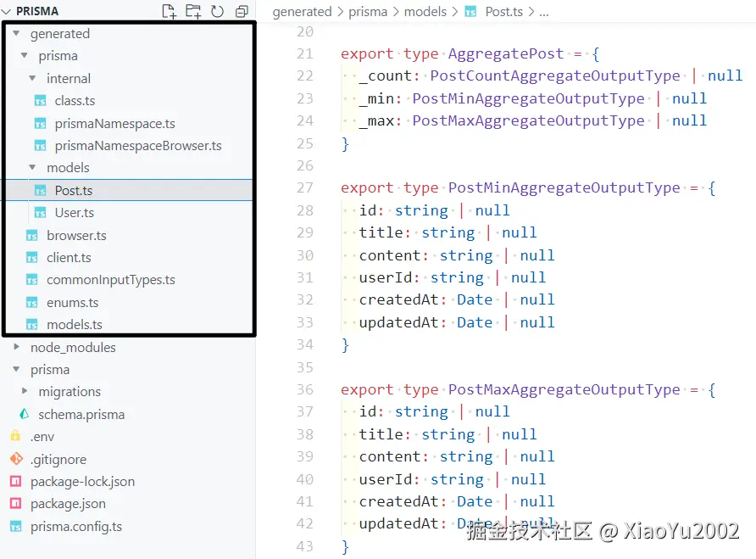756x559 pixels.
Task: Collapse the PRISMA section chevron
Action: pyautogui.click(x=6, y=11)
